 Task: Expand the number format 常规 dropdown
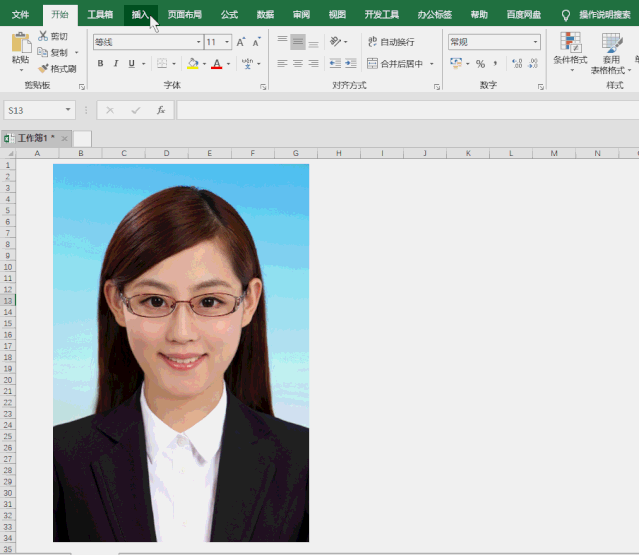[535, 42]
